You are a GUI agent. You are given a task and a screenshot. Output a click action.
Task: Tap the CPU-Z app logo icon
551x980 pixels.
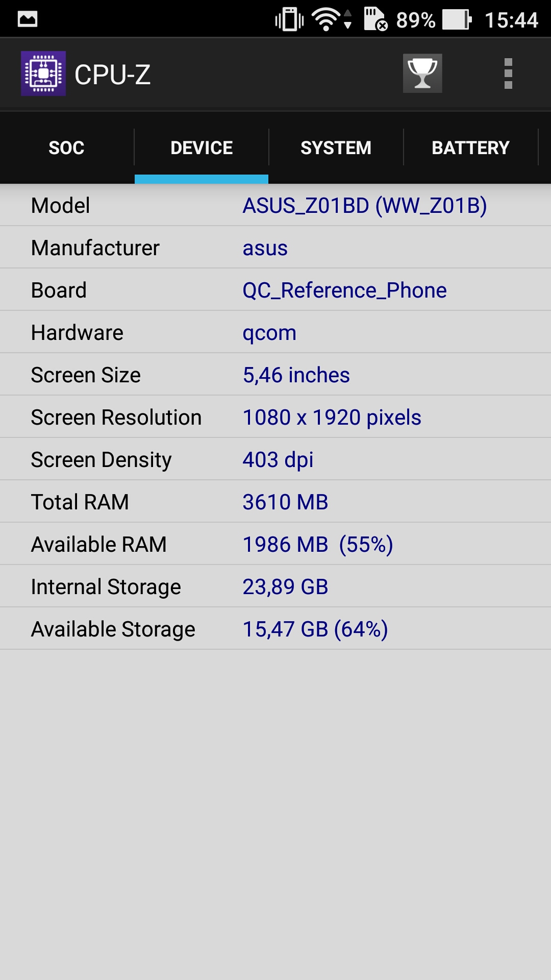[43, 73]
